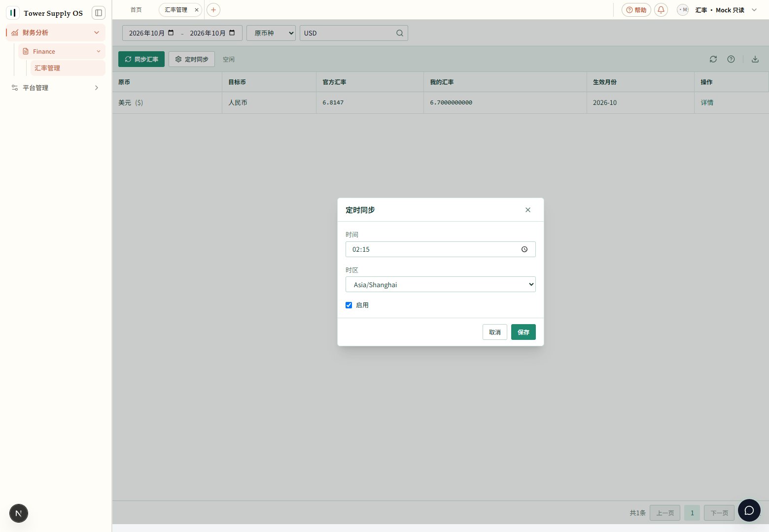This screenshot has width=769, height=532.
Task: Open the 原币种 dropdown
Action: point(271,33)
